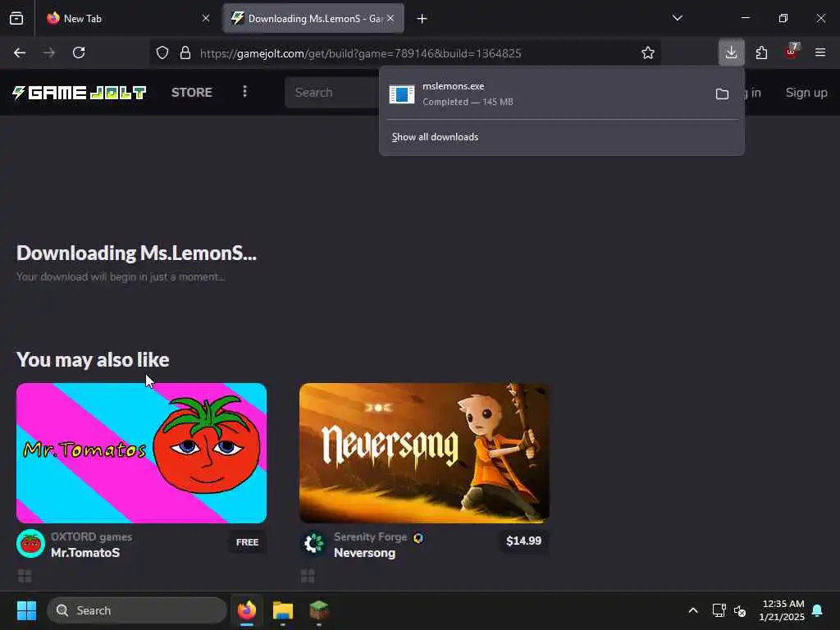This screenshot has height=630, width=840.
Task: Open the tracking protection shield
Action: pyautogui.click(x=162, y=52)
